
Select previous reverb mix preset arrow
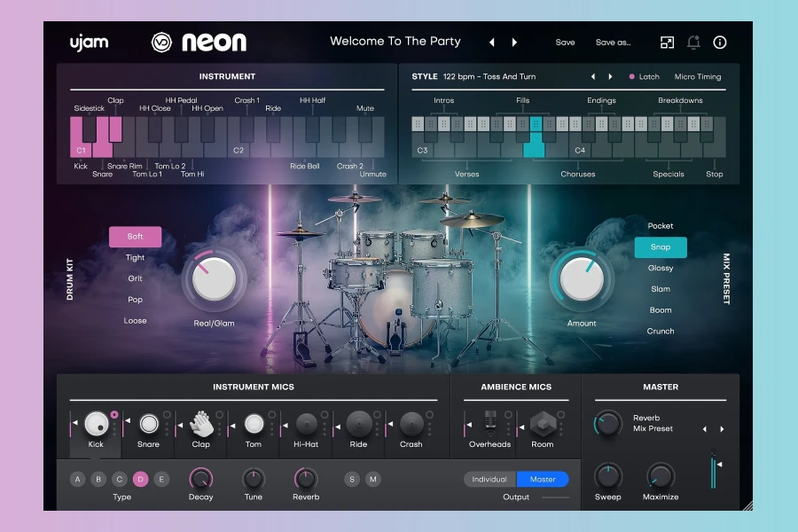tap(704, 429)
